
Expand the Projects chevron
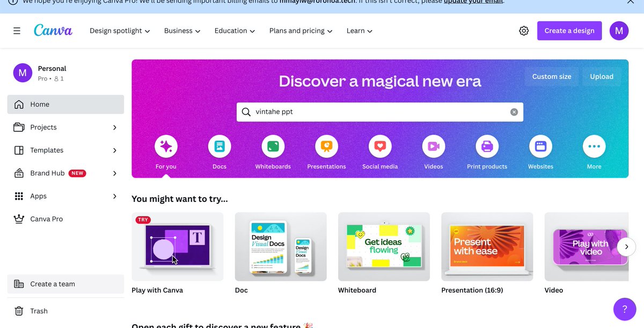tap(114, 127)
